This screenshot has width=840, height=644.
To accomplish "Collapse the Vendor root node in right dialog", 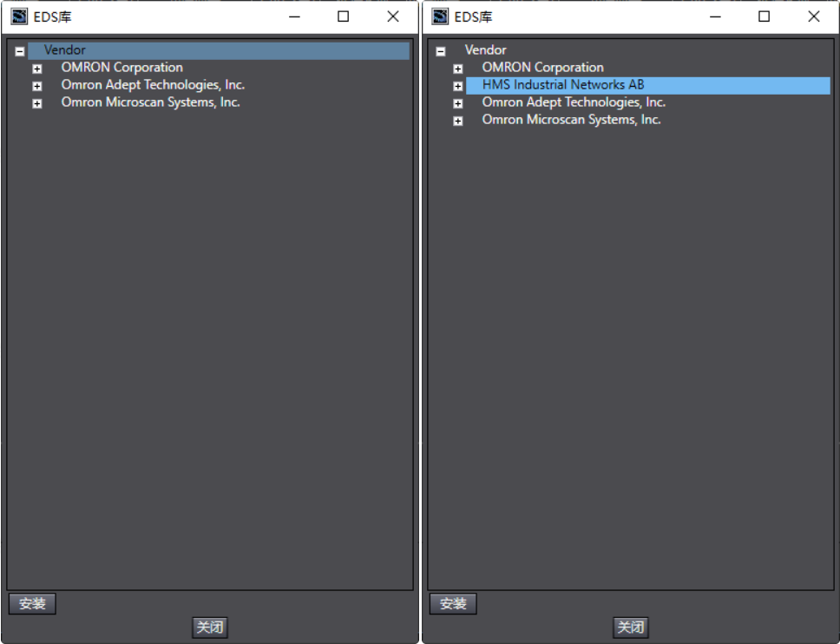I will pos(440,49).
